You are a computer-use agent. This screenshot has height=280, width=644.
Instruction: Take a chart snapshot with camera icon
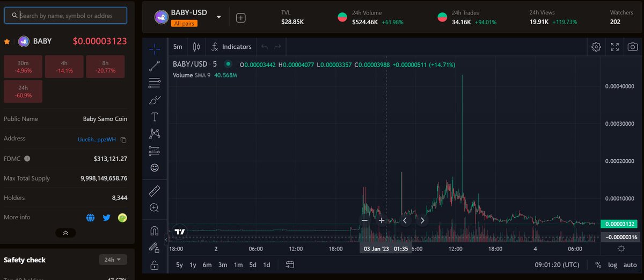click(x=633, y=47)
